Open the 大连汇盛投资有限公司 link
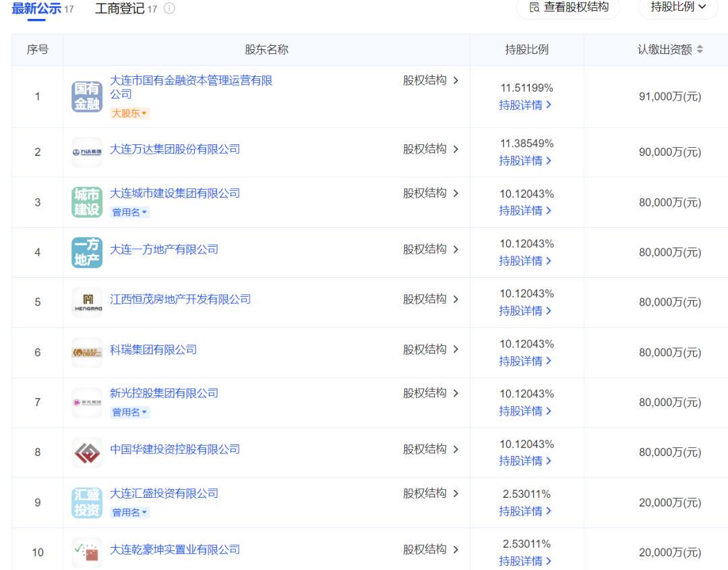 pos(164,493)
